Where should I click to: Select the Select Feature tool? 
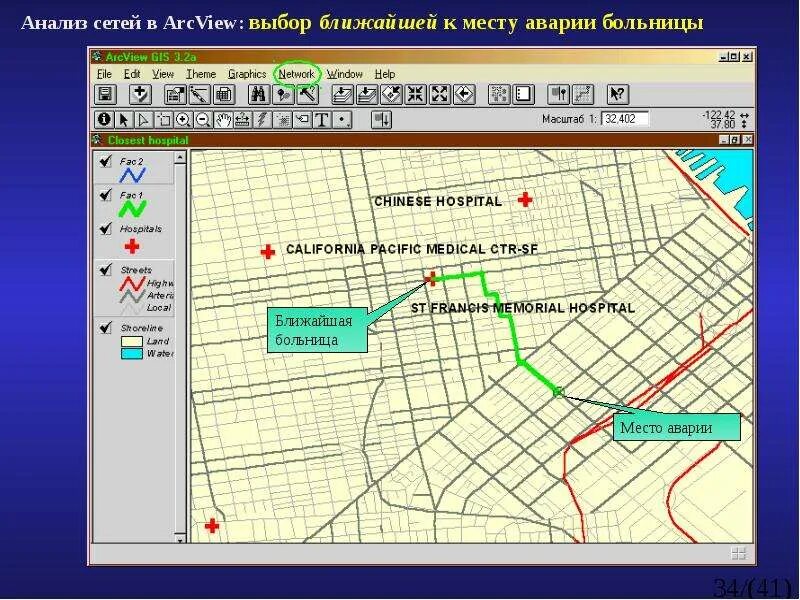tap(164, 120)
